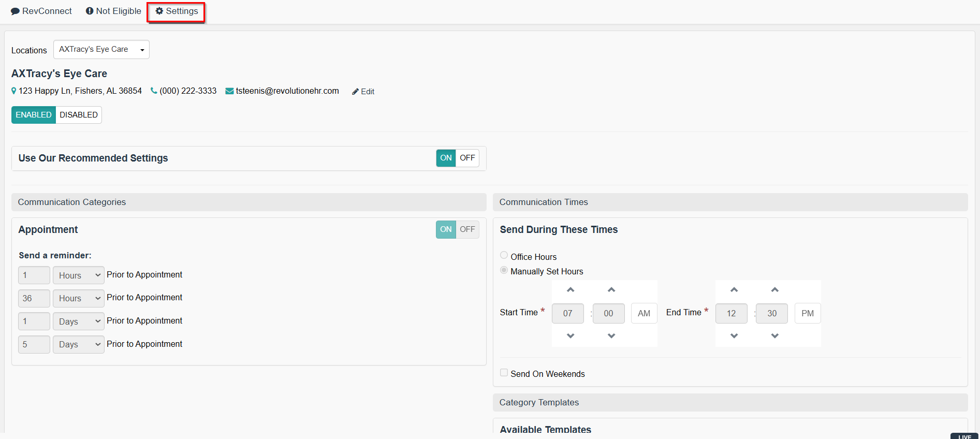Turn OFF Use Our Recommended Settings
This screenshot has width=980, height=439.
coord(467,158)
